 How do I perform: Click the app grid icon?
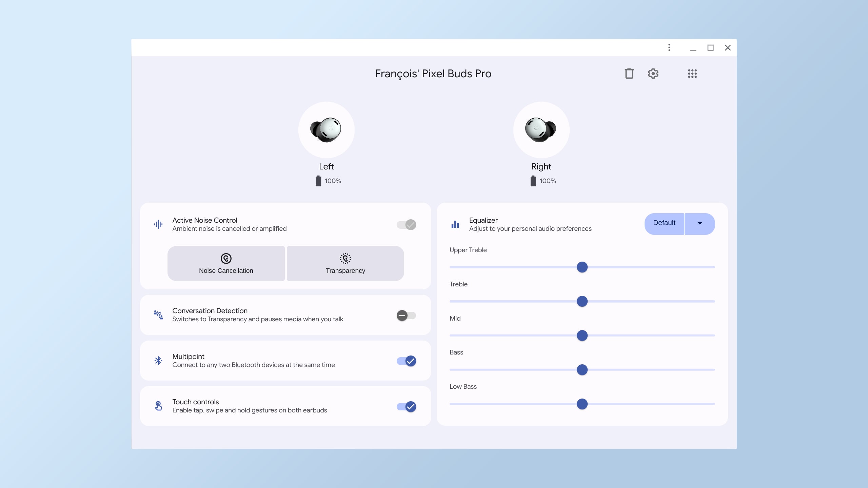(692, 73)
